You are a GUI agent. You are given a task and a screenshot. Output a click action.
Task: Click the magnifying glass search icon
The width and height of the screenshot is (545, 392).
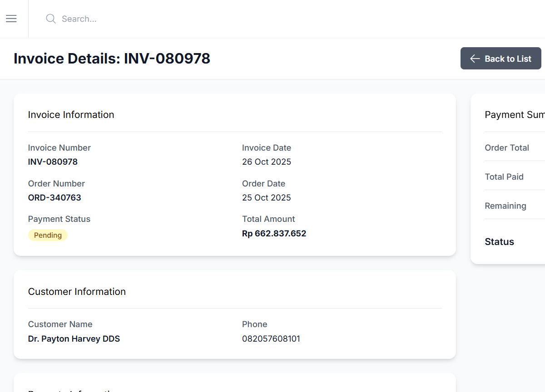coord(51,19)
